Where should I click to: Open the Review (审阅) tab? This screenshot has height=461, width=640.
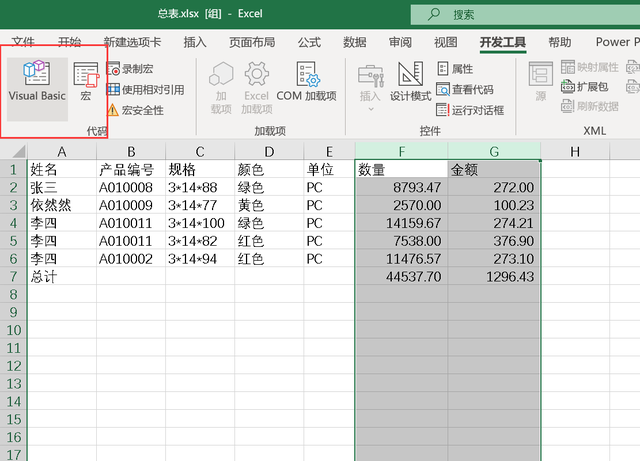point(400,42)
